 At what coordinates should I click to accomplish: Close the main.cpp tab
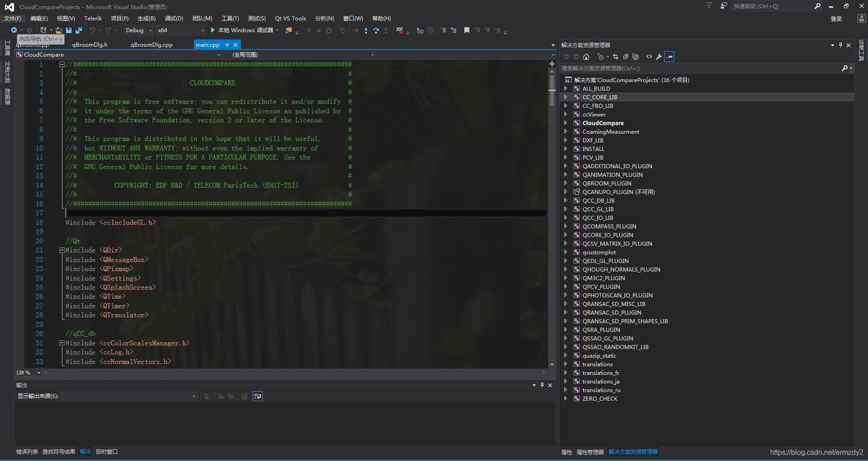pyautogui.click(x=236, y=45)
